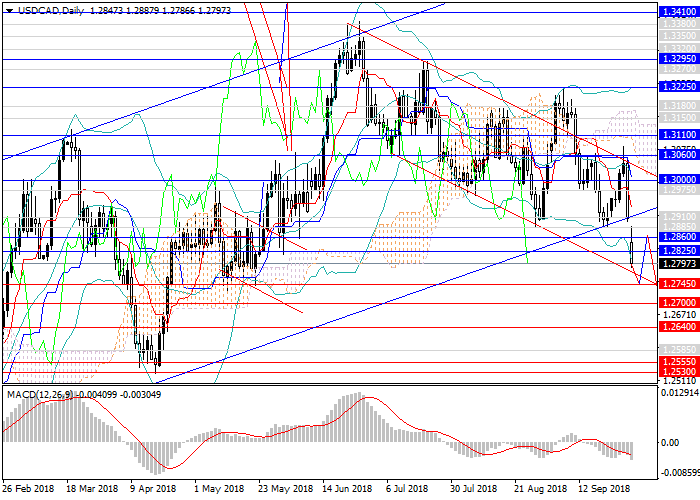Select the 1.29100 gray price label
This screenshot has height=500, width=700.
(679, 216)
